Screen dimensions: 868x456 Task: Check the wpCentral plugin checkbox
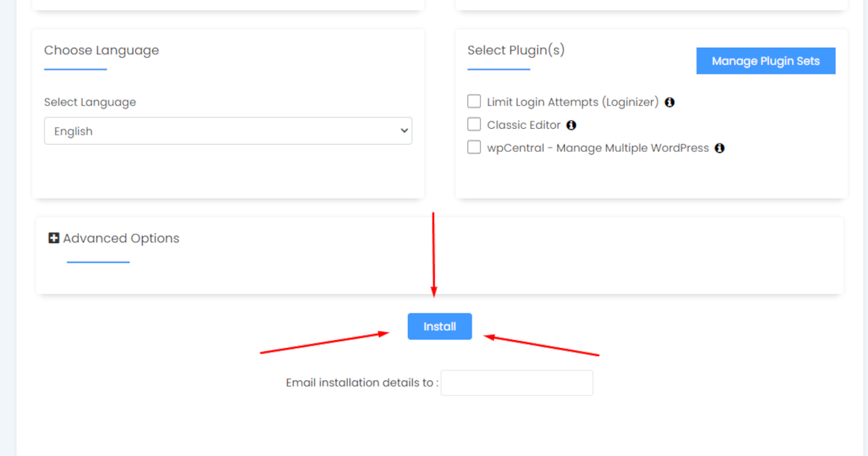[475, 148]
